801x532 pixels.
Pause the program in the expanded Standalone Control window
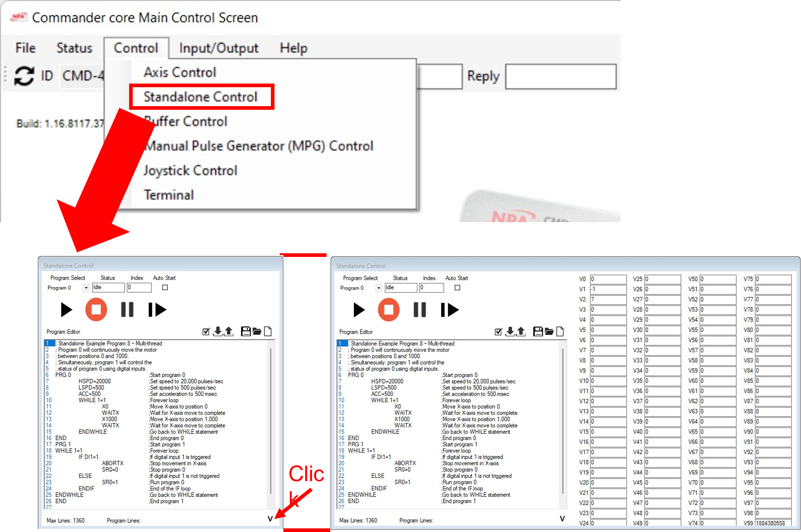tap(420, 310)
